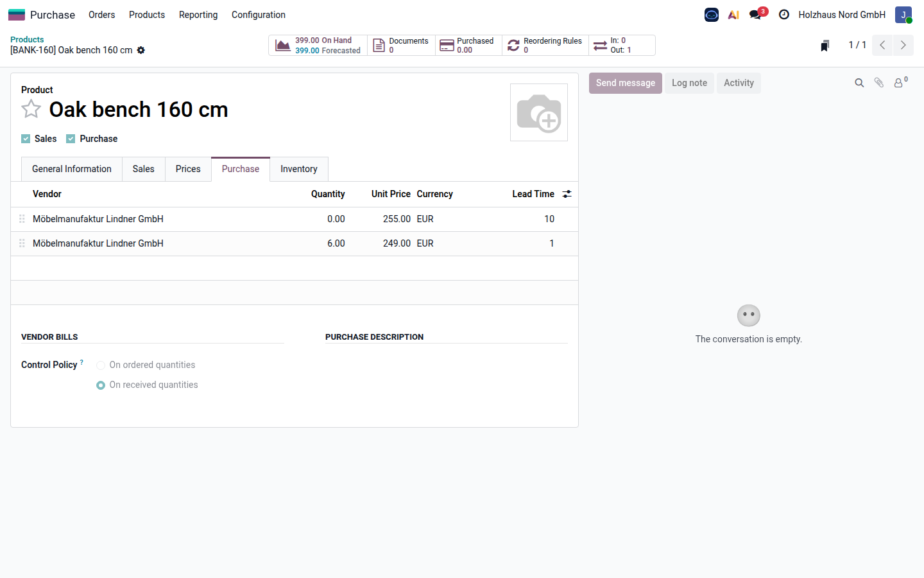Go to the next record arrow
924x578 pixels.
(x=903, y=45)
